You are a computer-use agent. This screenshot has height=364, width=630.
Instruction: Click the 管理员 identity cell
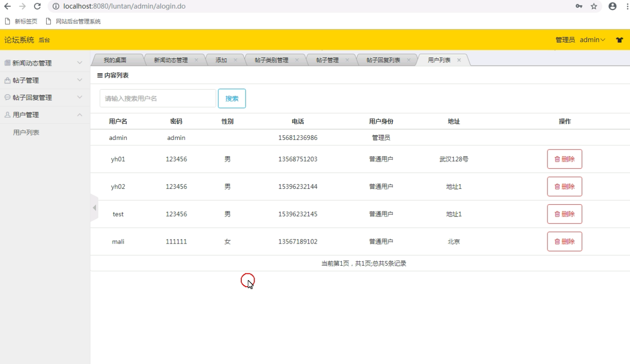tap(381, 138)
